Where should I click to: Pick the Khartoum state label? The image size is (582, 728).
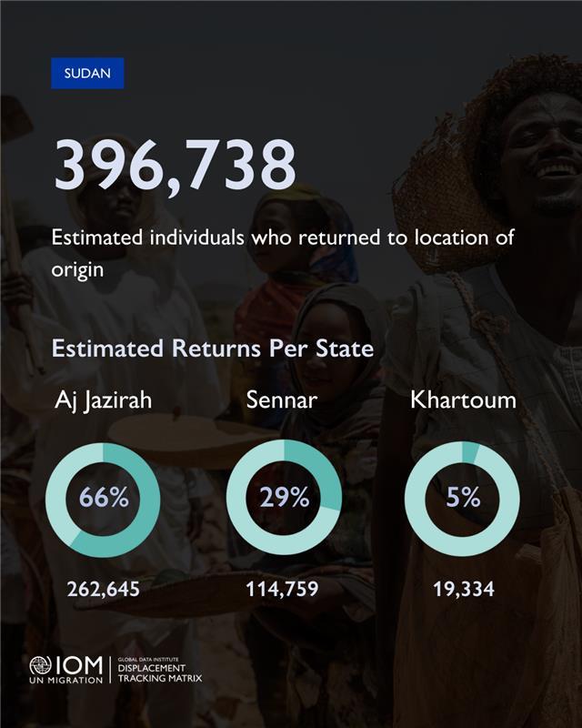tap(463, 400)
